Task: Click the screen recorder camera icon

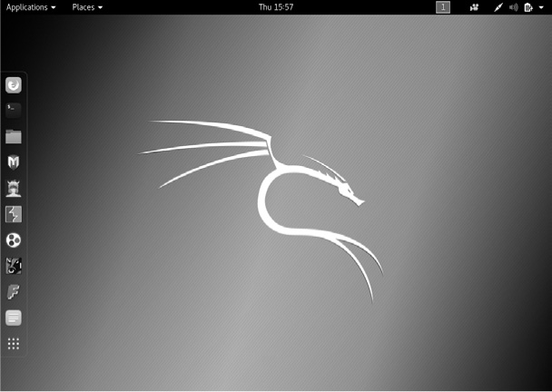Action: [474, 7]
